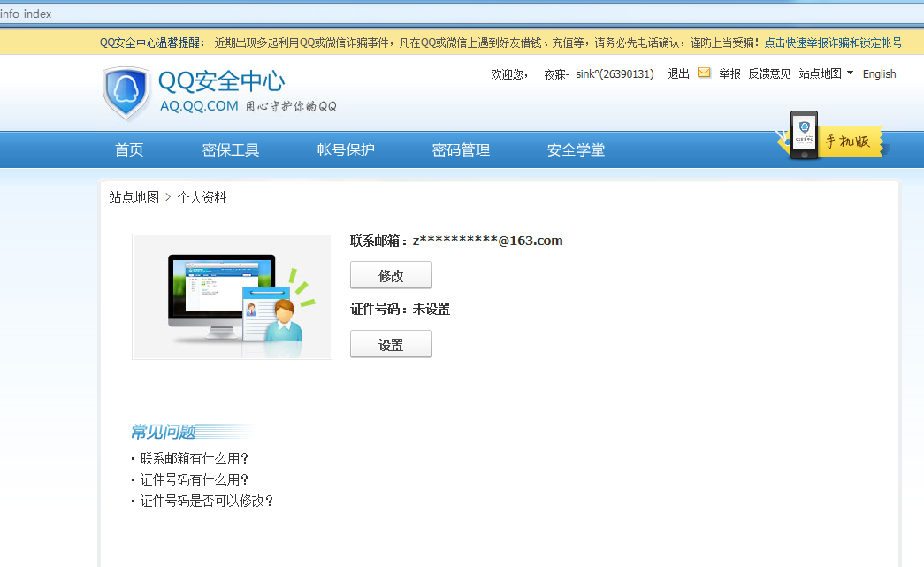Open FAQ 证件号码是否可以修改？

207,501
